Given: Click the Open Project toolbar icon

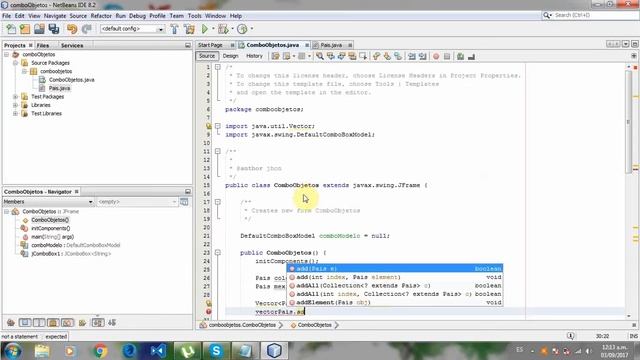Looking at the screenshot, I should tap(39, 29).
